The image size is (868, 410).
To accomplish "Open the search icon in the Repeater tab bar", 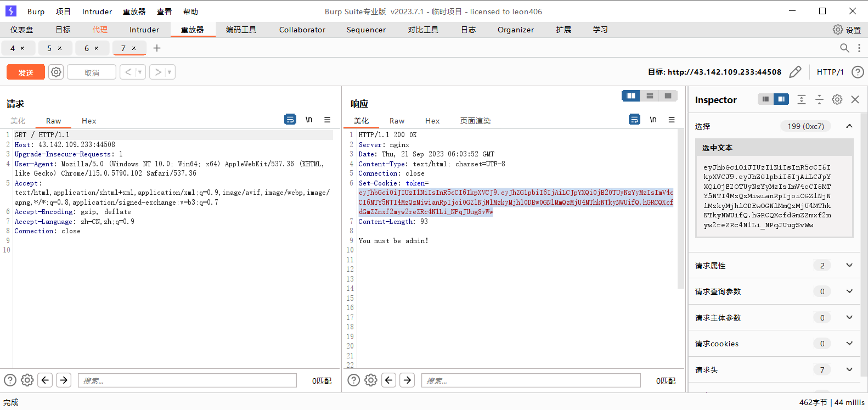I will 844,48.
